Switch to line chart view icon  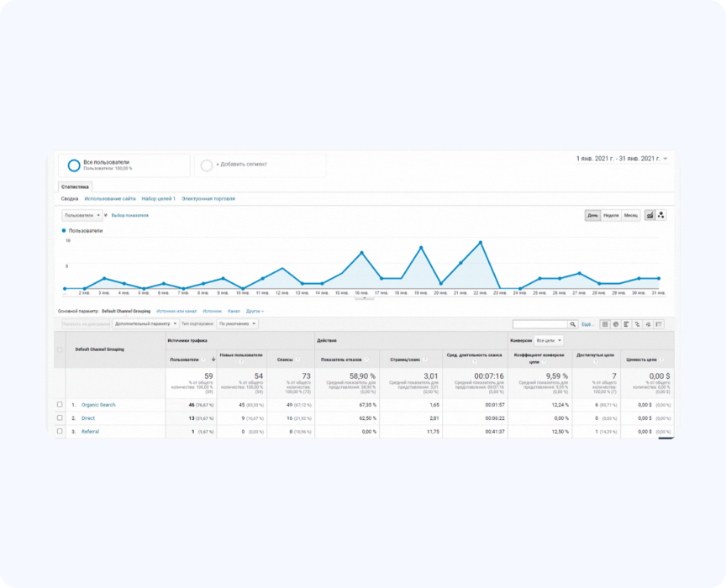click(650, 215)
